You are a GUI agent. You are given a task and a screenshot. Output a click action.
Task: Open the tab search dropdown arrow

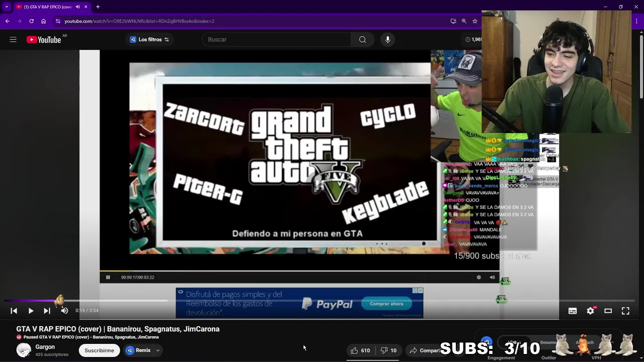coord(7,7)
